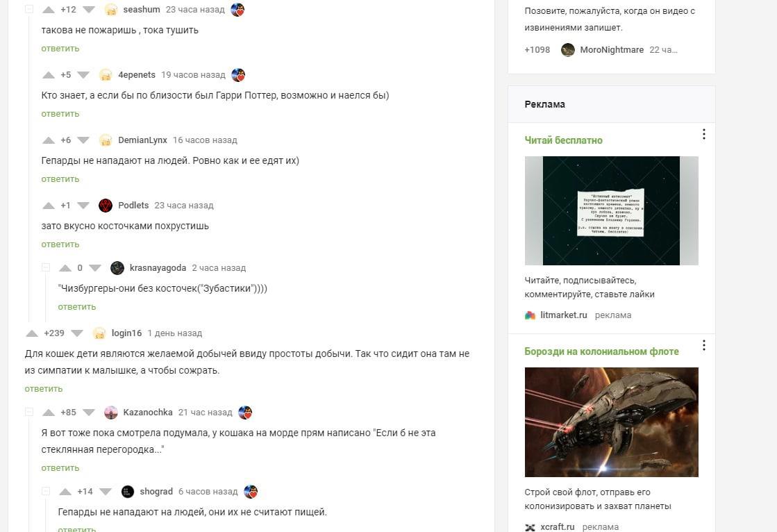Collapse the krasnayagoda reply branch
This screenshot has height=532, width=777.
click(46, 267)
